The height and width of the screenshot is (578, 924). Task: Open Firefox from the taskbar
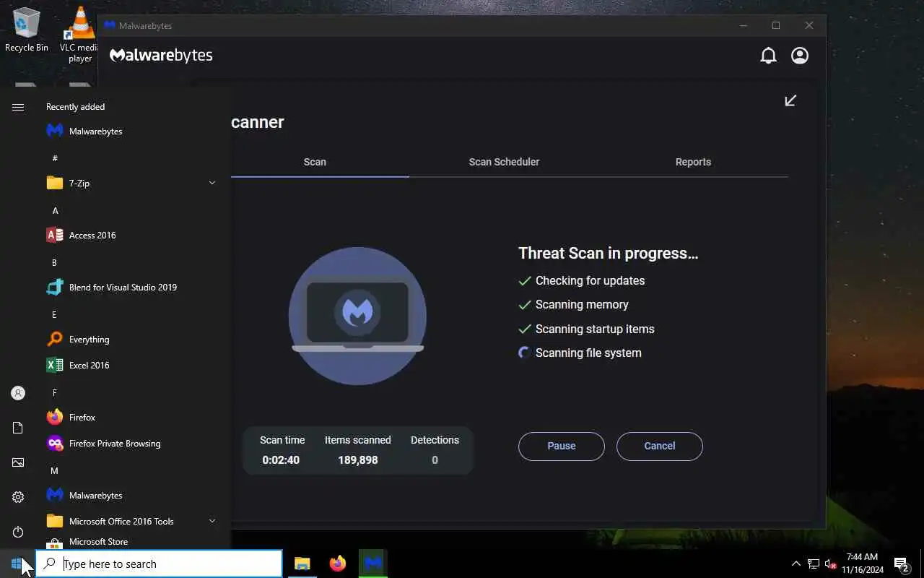pos(337,564)
